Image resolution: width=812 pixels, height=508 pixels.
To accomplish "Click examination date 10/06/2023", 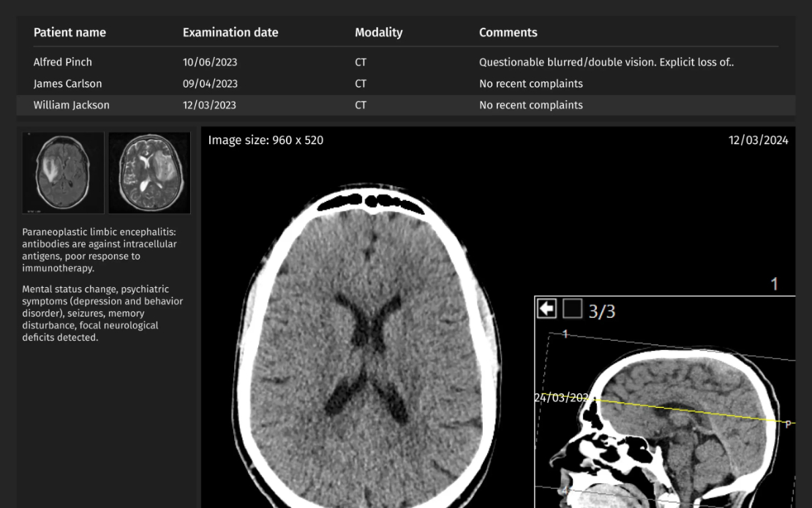I will coord(210,62).
